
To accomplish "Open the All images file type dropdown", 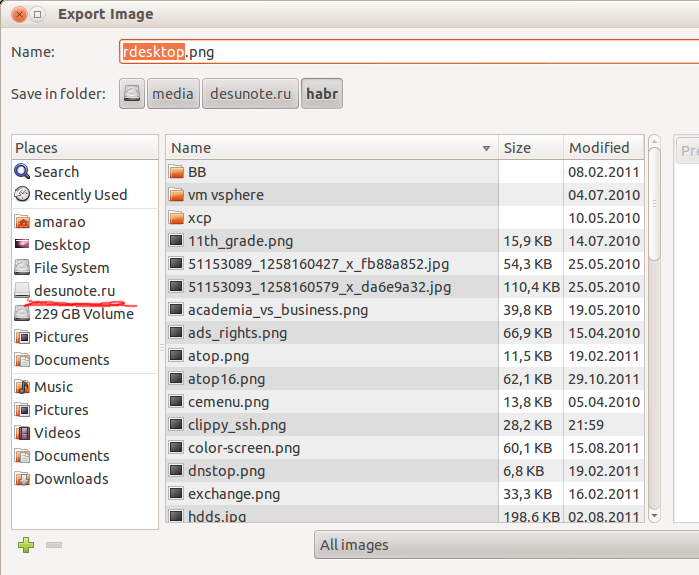I will (505, 545).
